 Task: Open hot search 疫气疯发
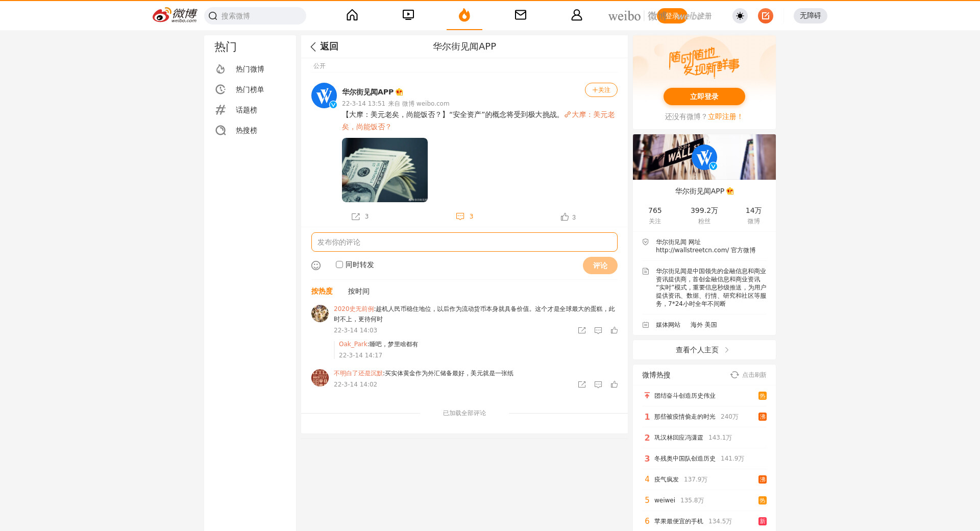tap(667, 479)
